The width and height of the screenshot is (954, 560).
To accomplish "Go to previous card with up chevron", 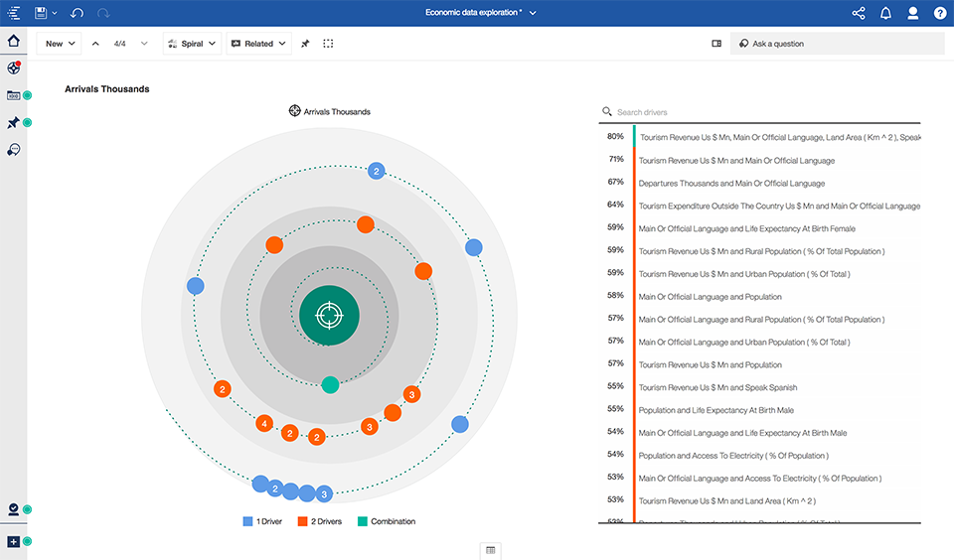I will [x=95, y=44].
